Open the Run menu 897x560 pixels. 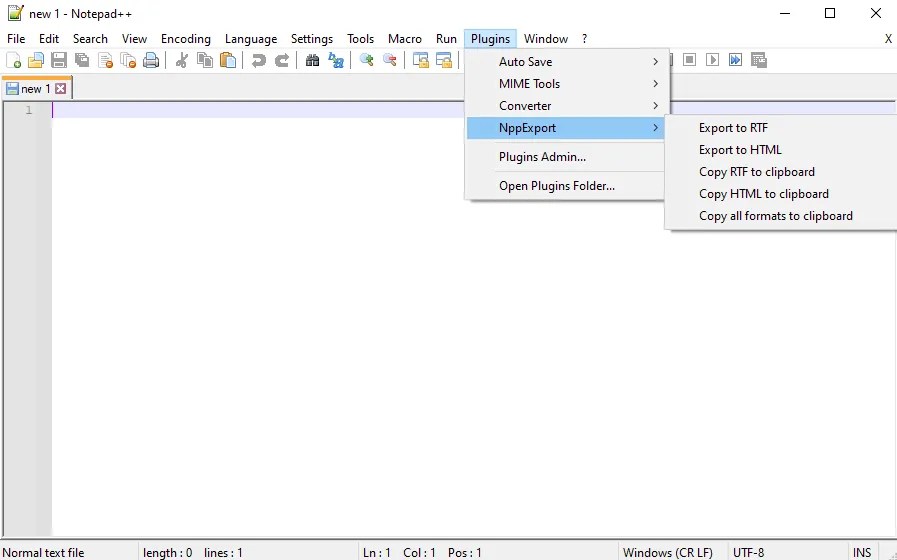point(446,39)
